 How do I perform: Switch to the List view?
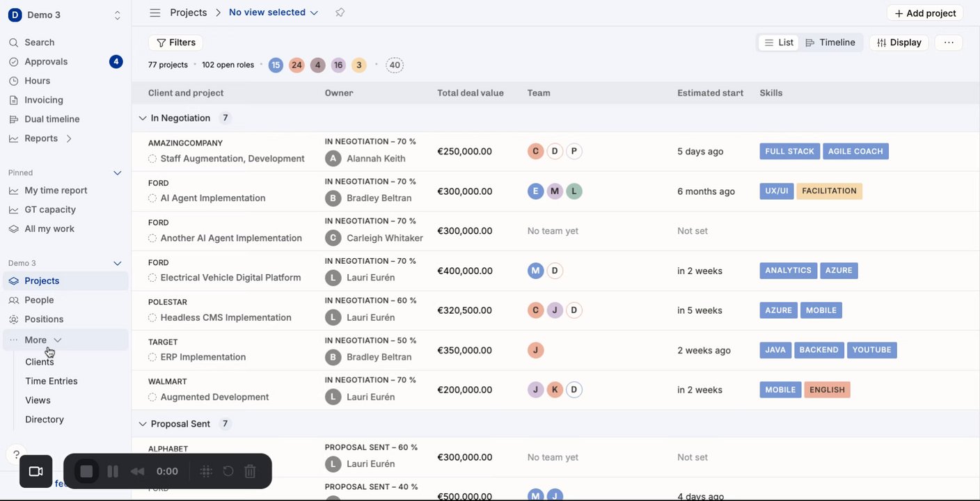coord(779,42)
